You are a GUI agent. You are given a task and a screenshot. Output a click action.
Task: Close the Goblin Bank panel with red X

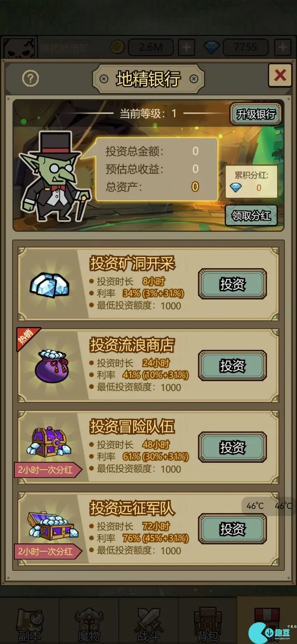tap(280, 75)
